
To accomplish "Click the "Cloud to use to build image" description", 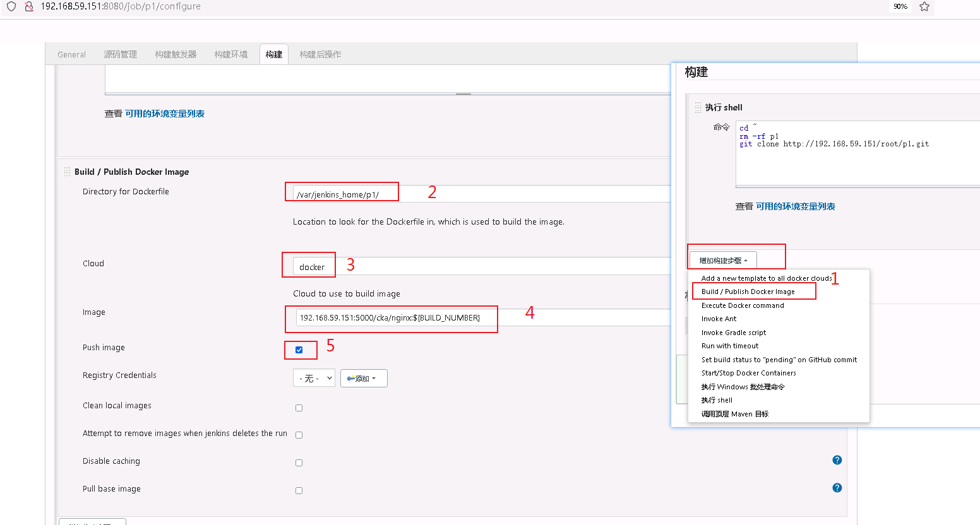I will click(x=347, y=293).
